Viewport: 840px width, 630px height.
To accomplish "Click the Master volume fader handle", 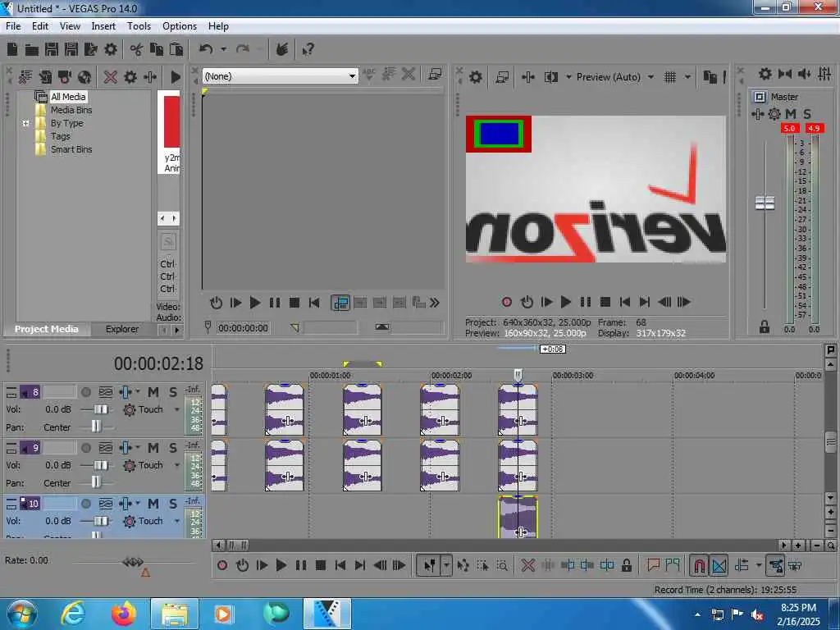I will [765, 203].
